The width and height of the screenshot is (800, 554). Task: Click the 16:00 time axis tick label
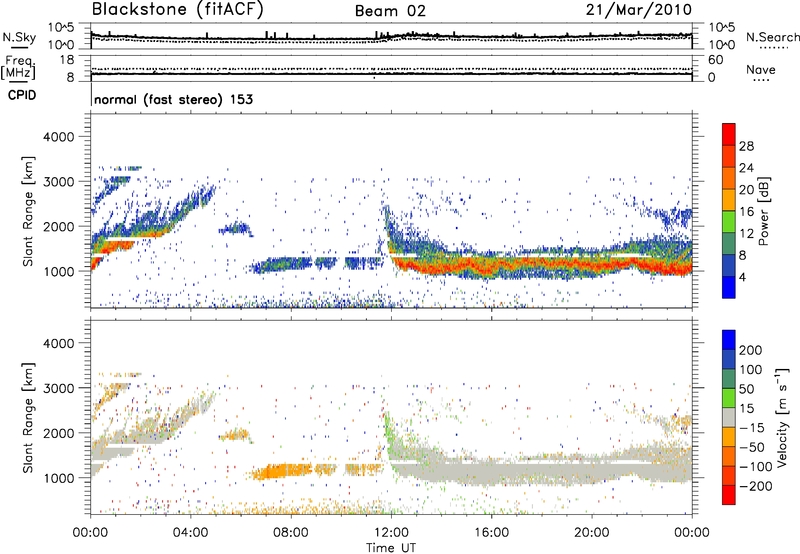(491, 533)
